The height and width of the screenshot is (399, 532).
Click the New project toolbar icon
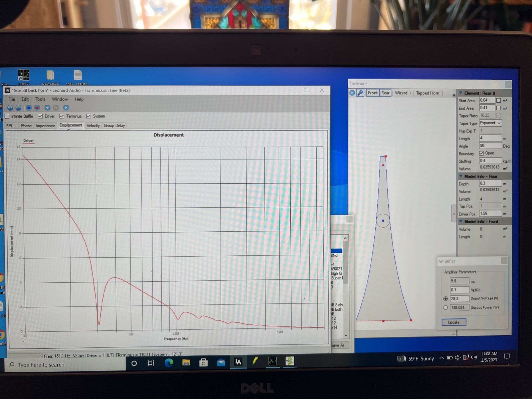(10, 108)
